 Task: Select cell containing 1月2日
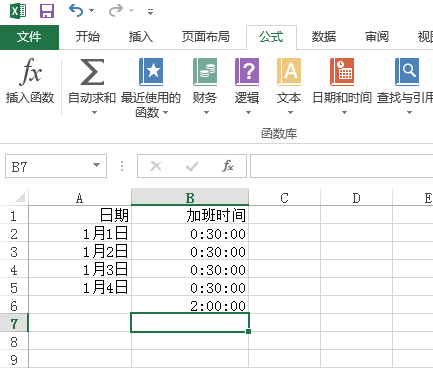pyautogui.click(x=80, y=251)
